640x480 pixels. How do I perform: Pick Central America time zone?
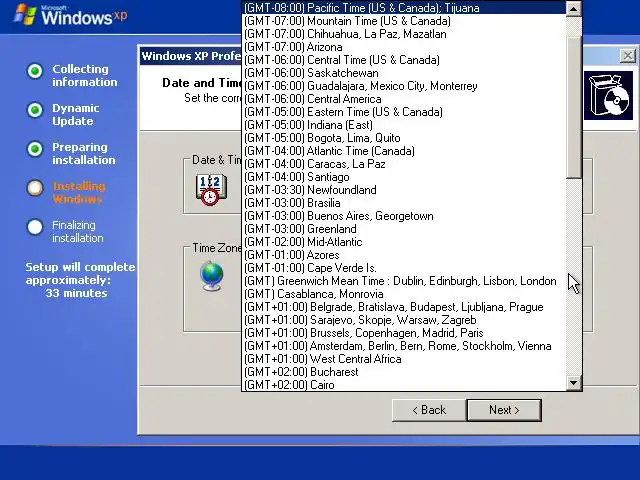point(404,99)
